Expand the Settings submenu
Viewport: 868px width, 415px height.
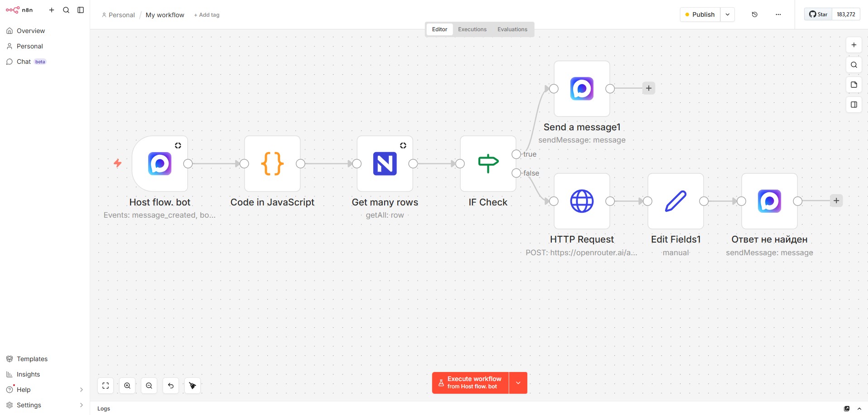pos(82,405)
